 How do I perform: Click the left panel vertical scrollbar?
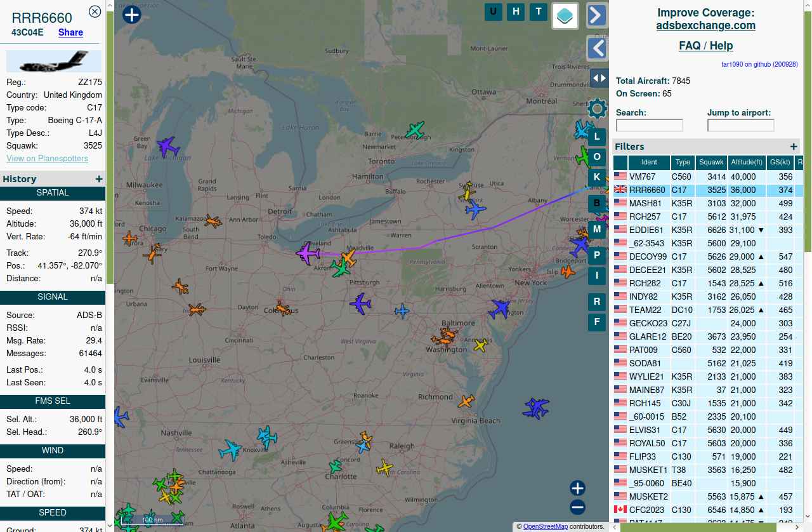pyautogui.click(x=110, y=146)
